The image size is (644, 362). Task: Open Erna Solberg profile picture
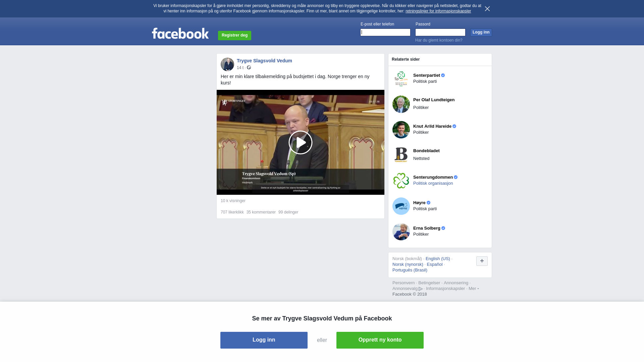tap(401, 232)
